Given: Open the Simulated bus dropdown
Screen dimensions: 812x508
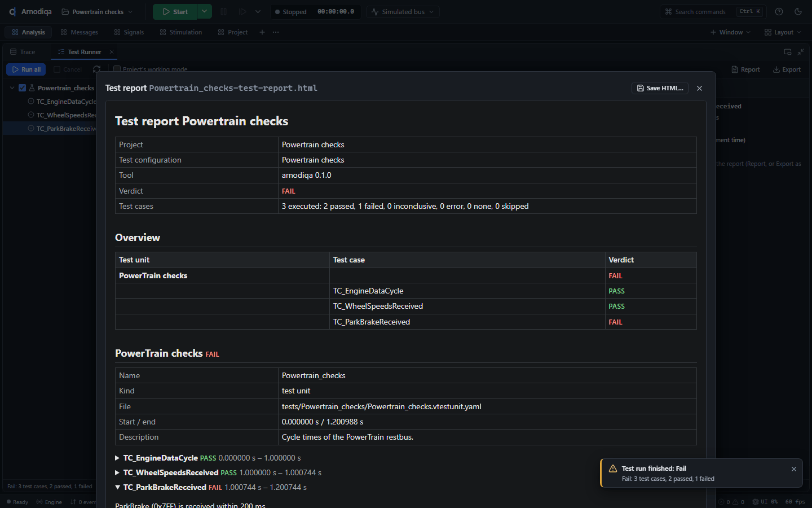Looking at the screenshot, I should tap(403, 12).
